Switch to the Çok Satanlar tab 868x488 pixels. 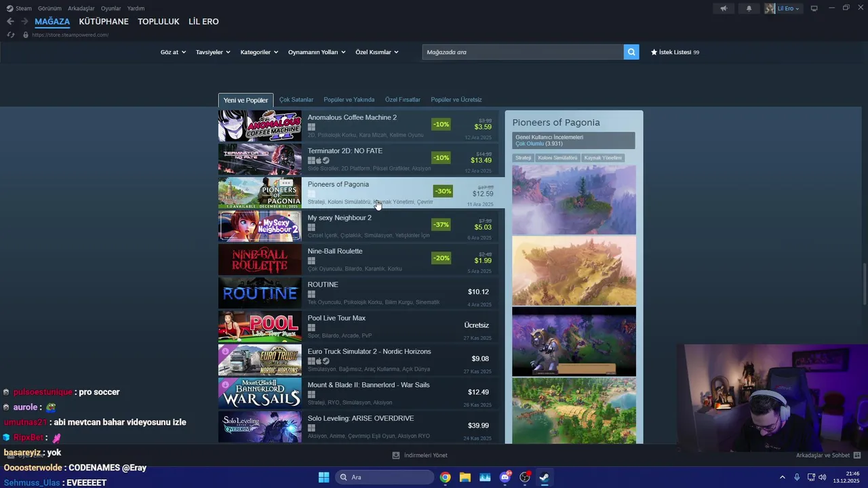coord(296,100)
